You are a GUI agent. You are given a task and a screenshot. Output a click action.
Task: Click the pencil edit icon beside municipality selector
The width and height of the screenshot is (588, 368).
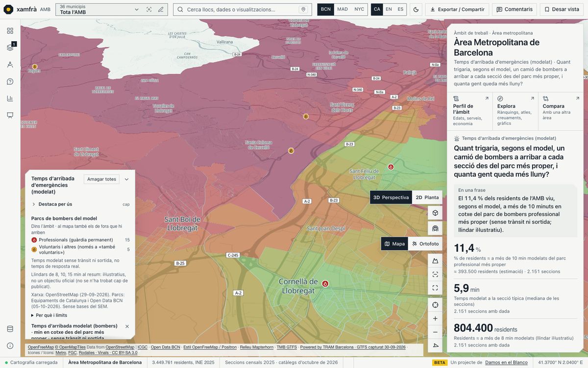[161, 9]
